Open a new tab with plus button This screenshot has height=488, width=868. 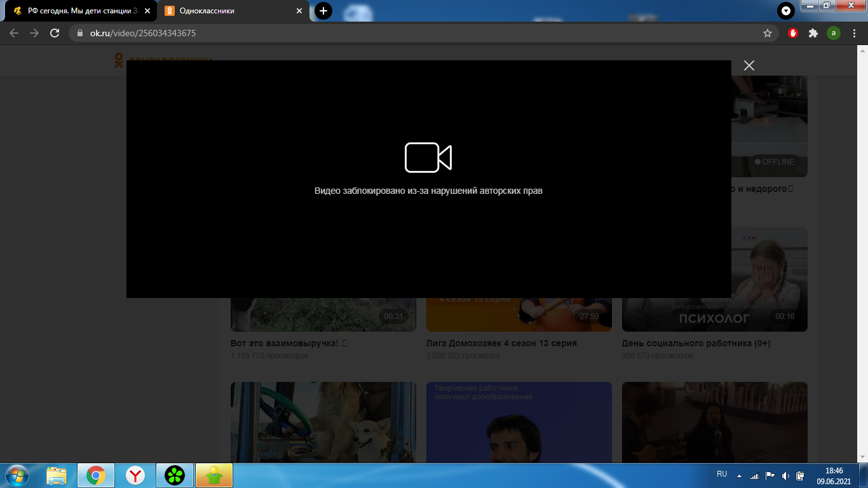(x=323, y=11)
